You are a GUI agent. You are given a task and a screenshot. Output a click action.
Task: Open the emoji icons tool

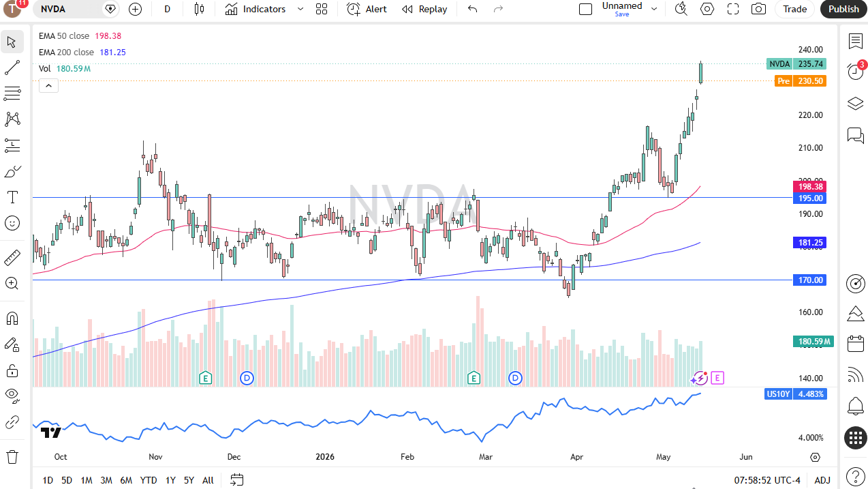[12, 223]
